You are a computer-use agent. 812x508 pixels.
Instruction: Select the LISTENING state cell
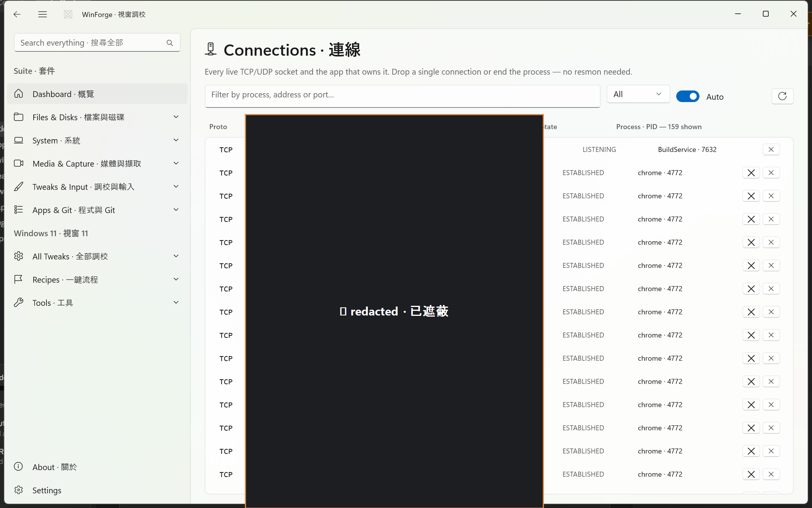point(599,150)
